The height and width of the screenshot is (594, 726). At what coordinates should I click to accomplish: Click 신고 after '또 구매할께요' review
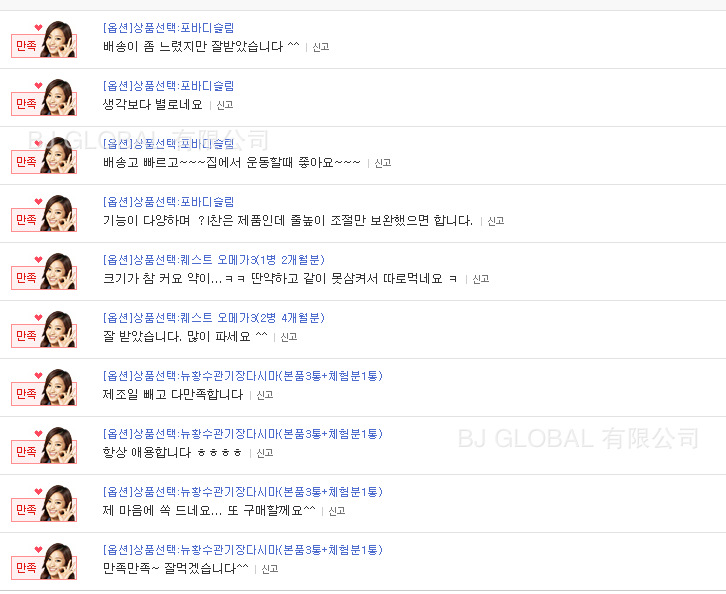(337, 511)
